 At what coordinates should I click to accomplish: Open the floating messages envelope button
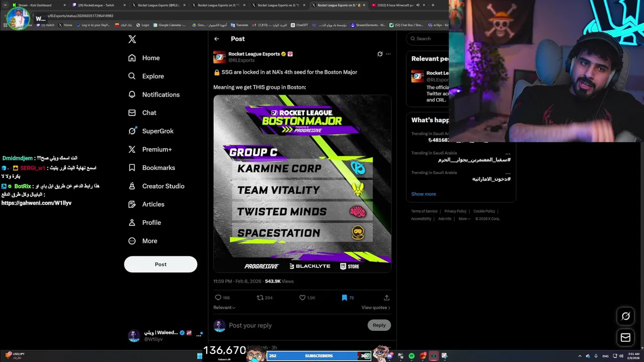click(x=625, y=337)
